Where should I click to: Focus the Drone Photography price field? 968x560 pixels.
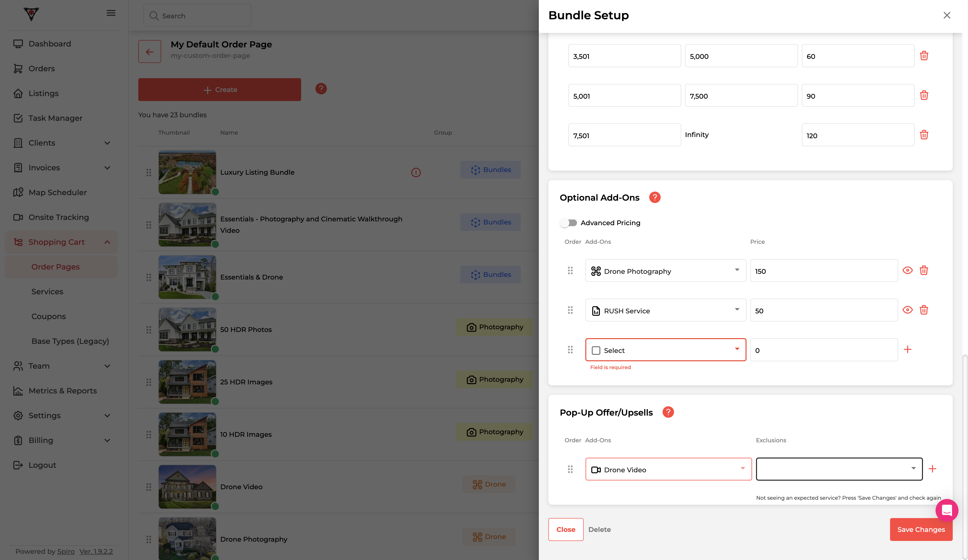coord(824,271)
